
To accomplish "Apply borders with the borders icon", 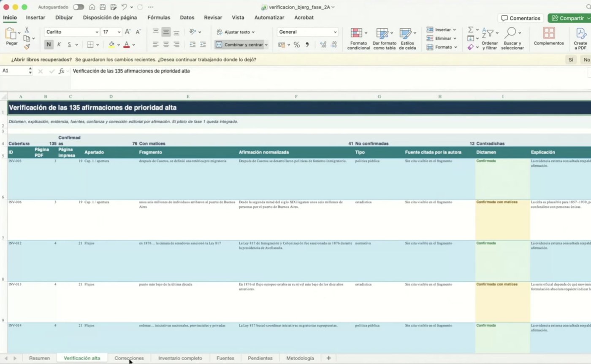I will coord(90,44).
